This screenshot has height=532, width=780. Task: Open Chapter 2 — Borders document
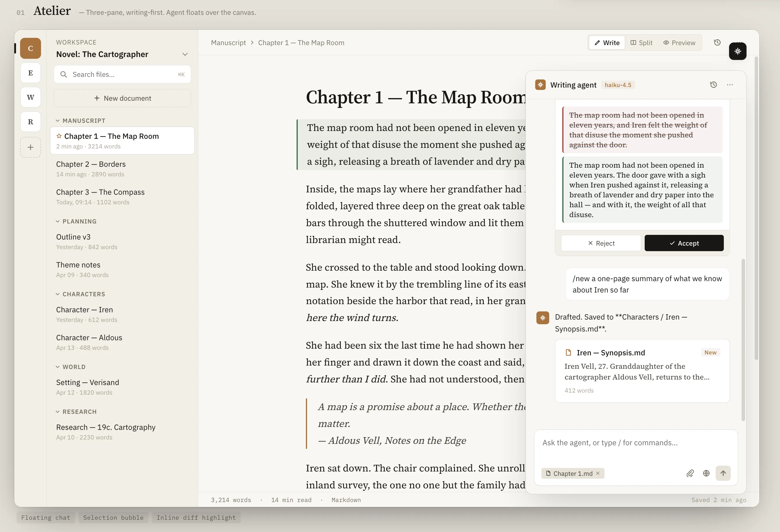[91, 164]
